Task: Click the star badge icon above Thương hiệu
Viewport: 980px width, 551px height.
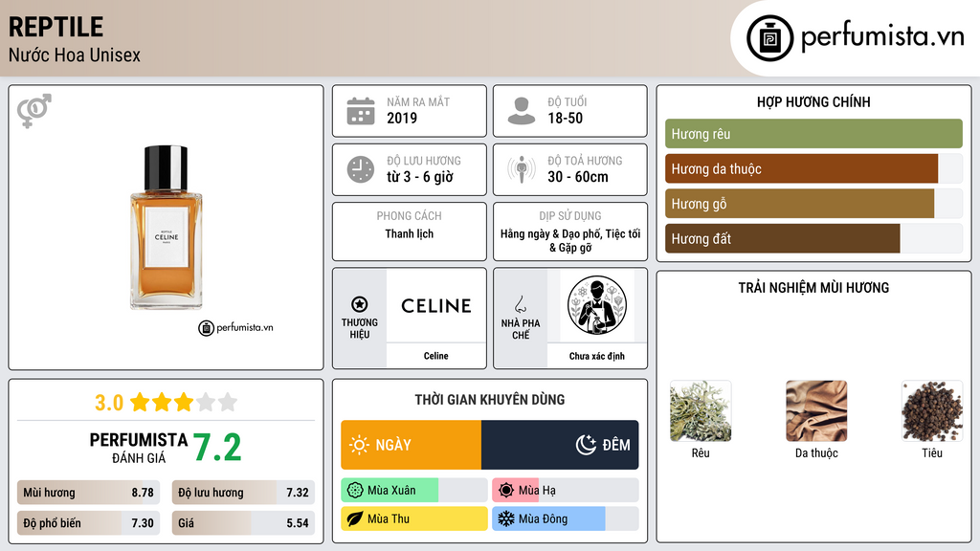Action: [360, 304]
